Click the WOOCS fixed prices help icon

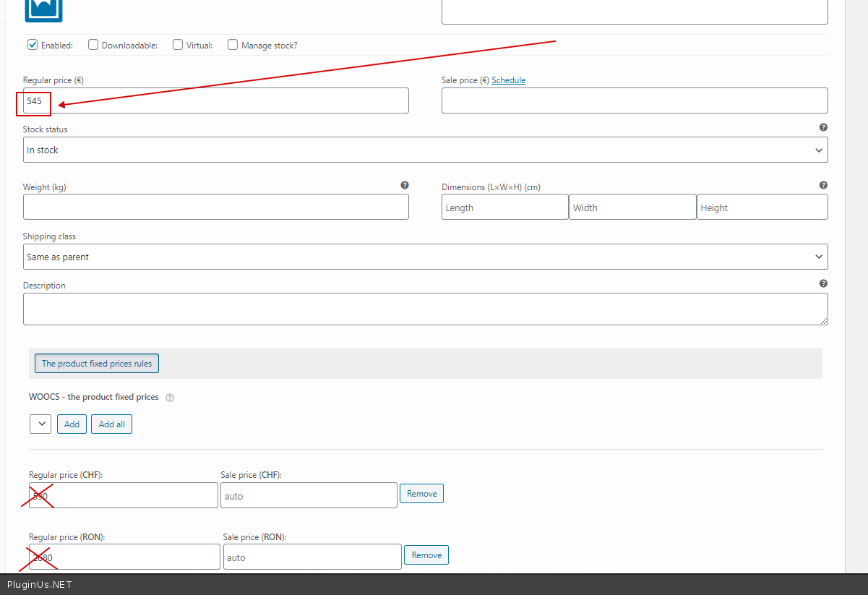(170, 398)
